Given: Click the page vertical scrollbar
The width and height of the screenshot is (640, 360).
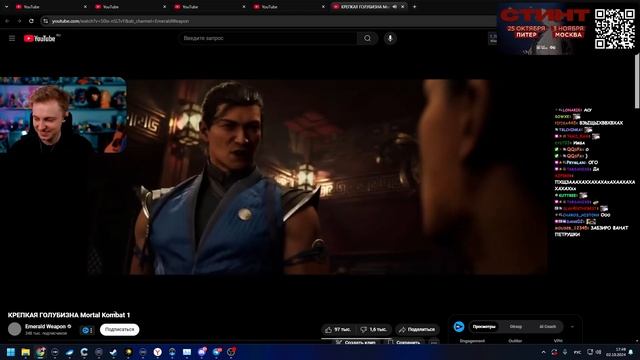Looking at the screenshot, I should (x=637, y=82).
